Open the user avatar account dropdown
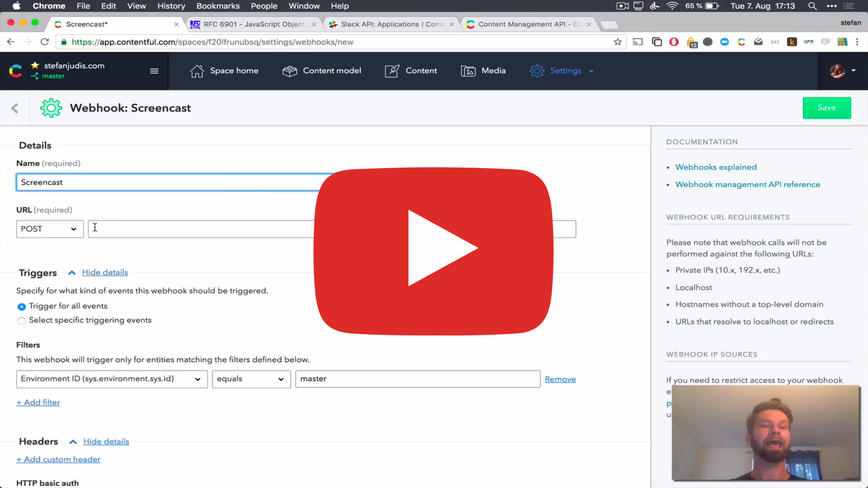Image resolution: width=868 pixels, height=488 pixels. pyautogui.click(x=843, y=71)
